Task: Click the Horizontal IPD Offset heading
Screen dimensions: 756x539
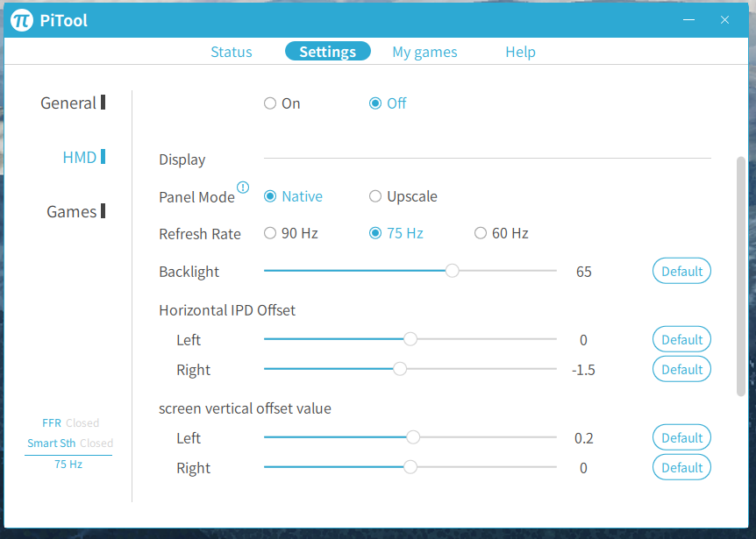Action: [227, 310]
